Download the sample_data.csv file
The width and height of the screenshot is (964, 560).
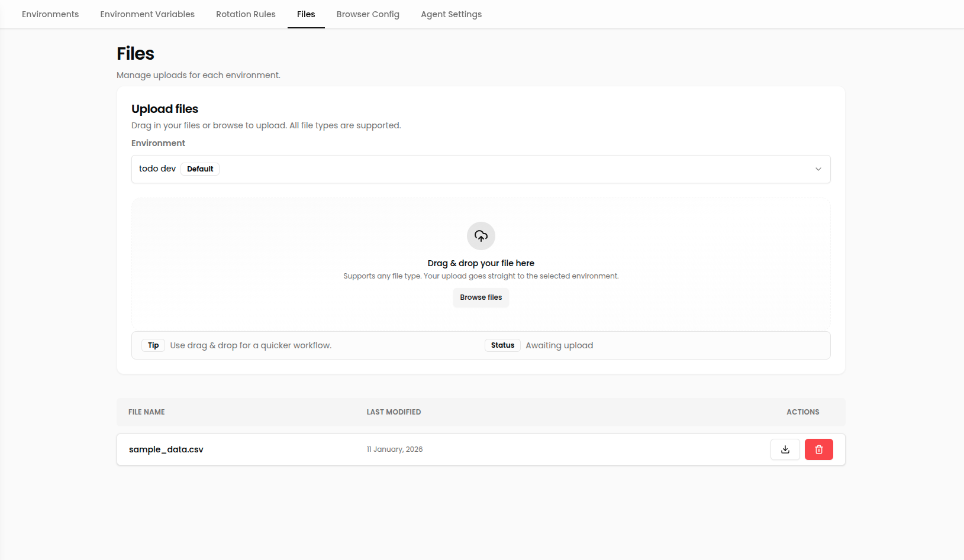click(785, 449)
